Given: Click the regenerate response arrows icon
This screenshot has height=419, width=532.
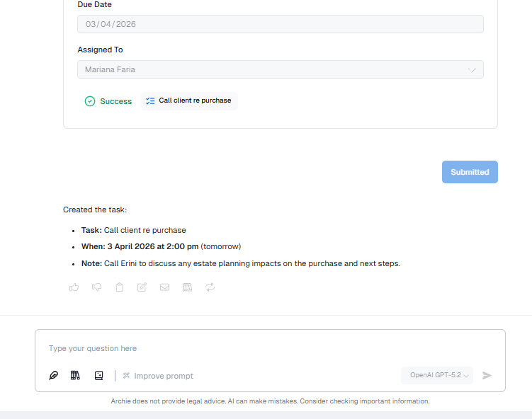Looking at the screenshot, I should [x=210, y=287].
